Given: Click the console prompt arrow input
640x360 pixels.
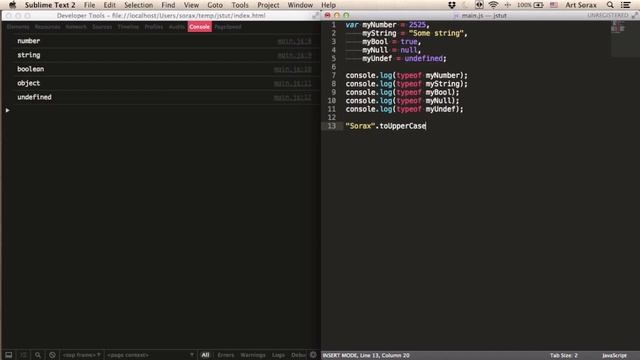Looking at the screenshot, I should tap(8, 110).
